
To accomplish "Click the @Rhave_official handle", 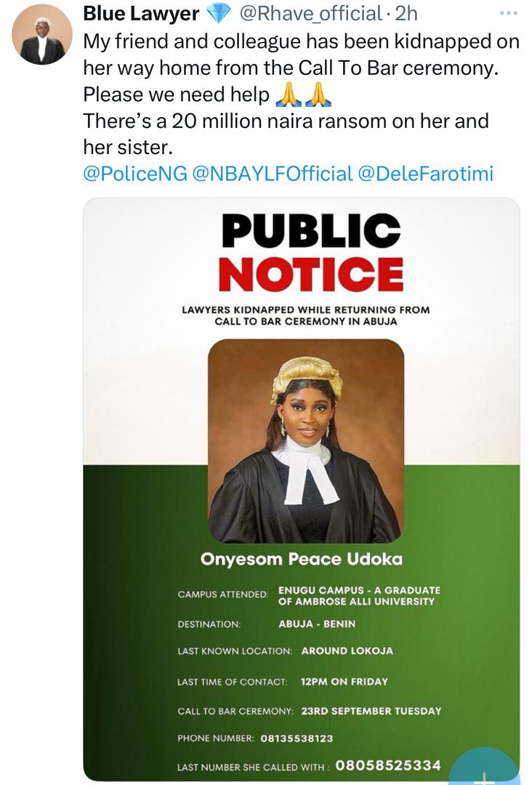I will tap(310, 14).
